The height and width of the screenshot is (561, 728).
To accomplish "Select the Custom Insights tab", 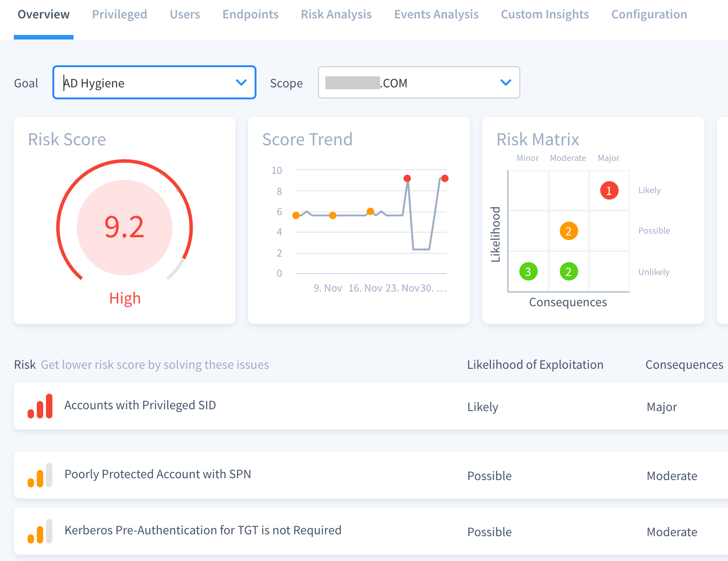I will click(x=545, y=15).
